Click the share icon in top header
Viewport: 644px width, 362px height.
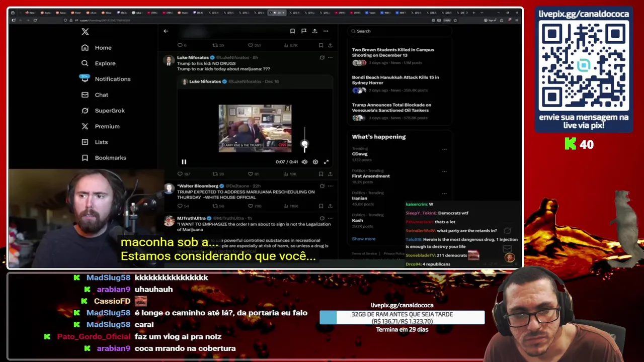315,31
